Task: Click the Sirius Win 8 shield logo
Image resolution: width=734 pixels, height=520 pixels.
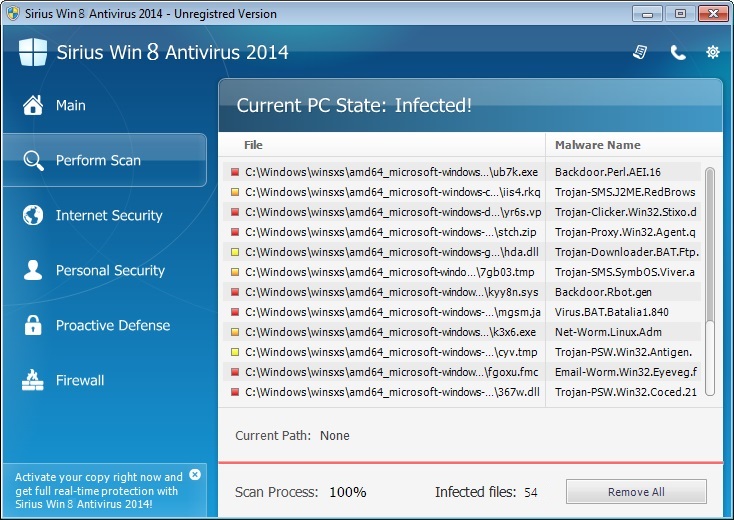Action: 33,51
